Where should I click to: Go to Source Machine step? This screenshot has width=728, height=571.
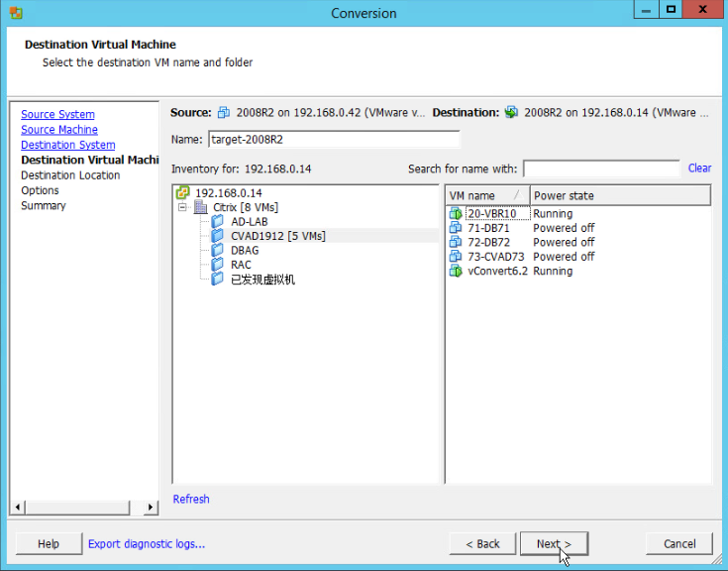click(x=59, y=130)
